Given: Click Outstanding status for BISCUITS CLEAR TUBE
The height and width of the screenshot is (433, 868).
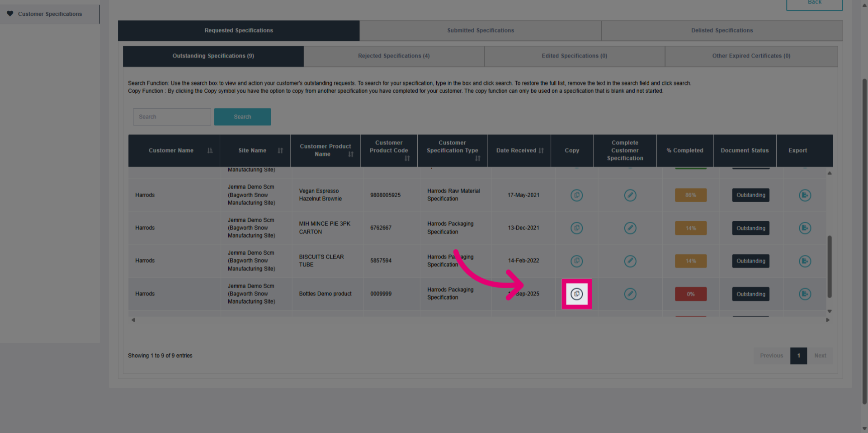Looking at the screenshot, I should click(750, 261).
